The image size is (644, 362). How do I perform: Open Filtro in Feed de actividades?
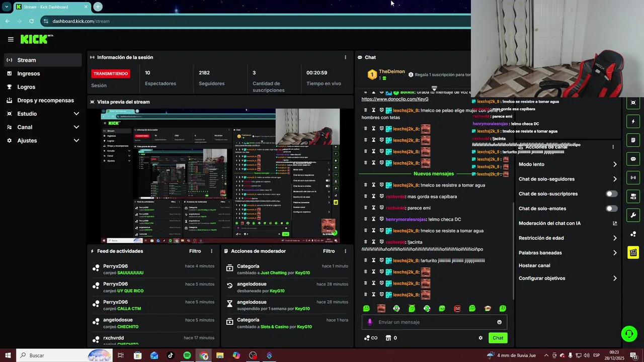coord(195,251)
